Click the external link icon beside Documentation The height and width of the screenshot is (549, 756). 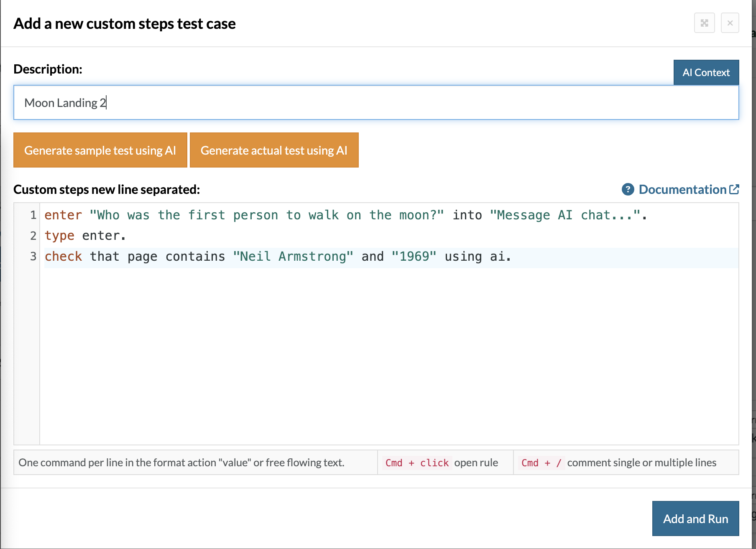coord(734,190)
